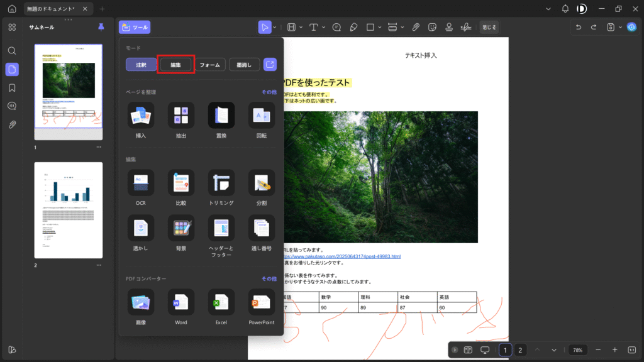
Task: Open the OCR tool
Action: coord(140,182)
